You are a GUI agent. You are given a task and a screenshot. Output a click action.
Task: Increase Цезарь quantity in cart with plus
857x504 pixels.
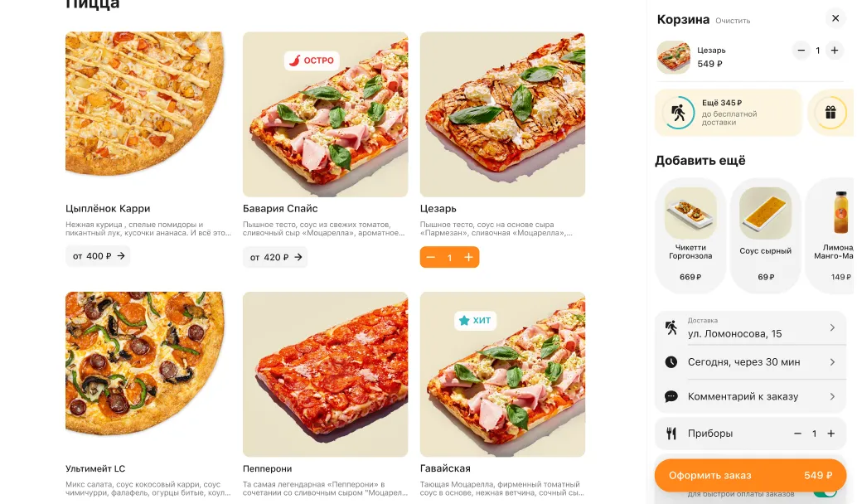point(834,51)
